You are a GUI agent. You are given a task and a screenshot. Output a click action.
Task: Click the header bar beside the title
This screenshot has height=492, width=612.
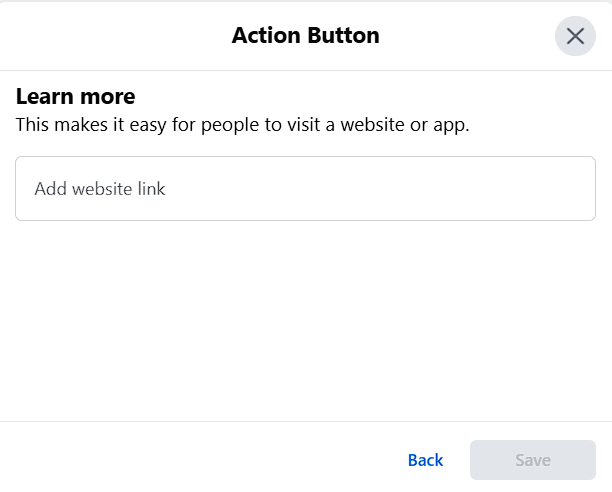pyautogui.click(x=117, y=36)
